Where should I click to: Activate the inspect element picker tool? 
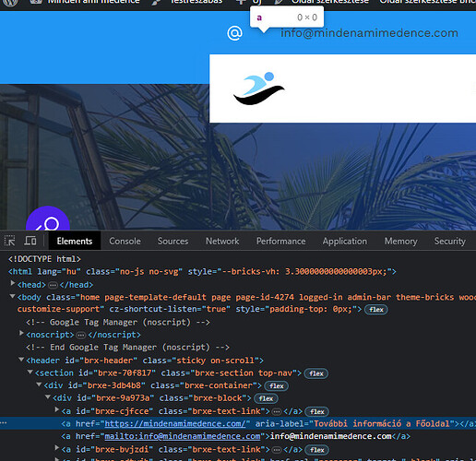[10, 241]
